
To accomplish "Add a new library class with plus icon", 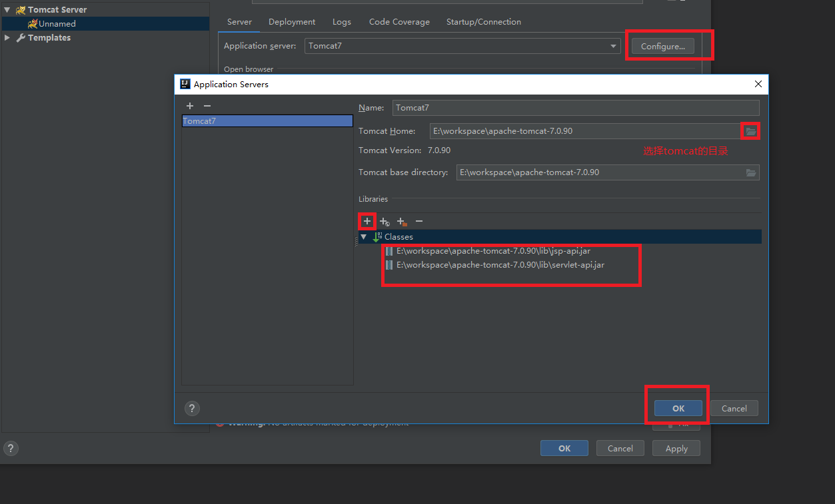I will click(x=367, y=221).
